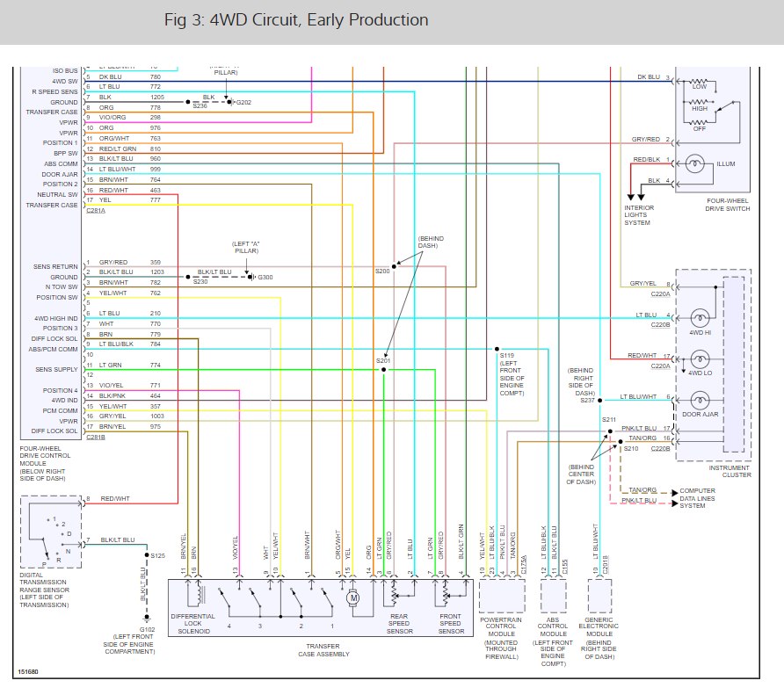Viewport: 784px width, 695px height.
Task: Select the 4WD LO indicator lamp symbol
Action: coord(700,359)
